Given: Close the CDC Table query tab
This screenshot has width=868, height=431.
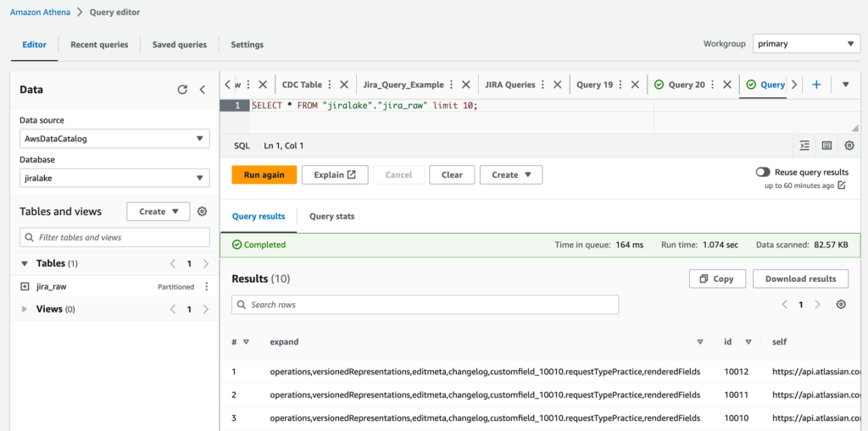Looking at the screenshot, I should click(344, 85).
